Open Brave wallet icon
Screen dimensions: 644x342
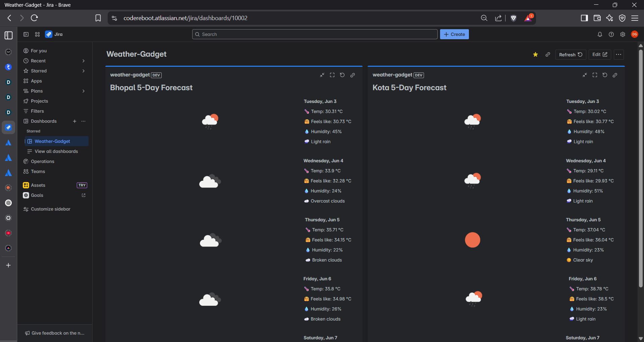597,18
